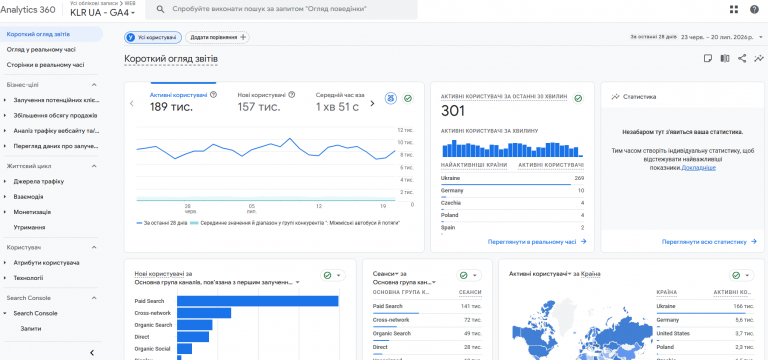Open the KLR UA - GA4 property dropdown
Viewport: 768px width, 360px height.
pos(103,13)
